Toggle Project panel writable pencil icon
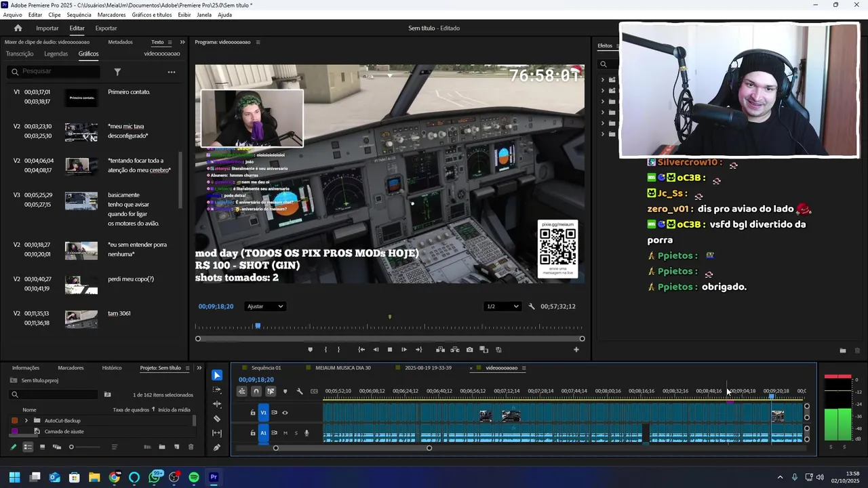The image size is (868, 488). tap(13, 447)
